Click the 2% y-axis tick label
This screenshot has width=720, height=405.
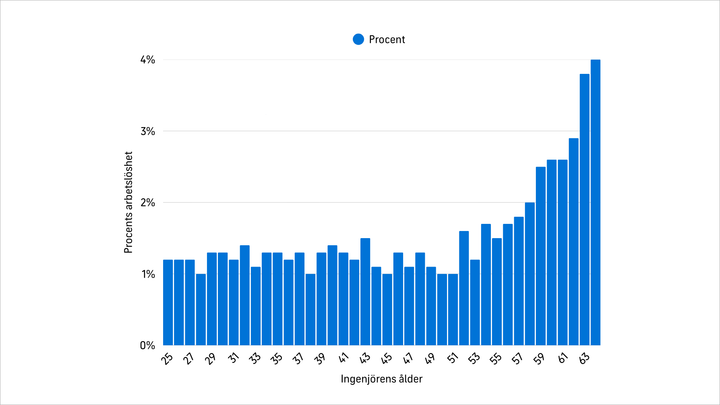click(147, 203)
